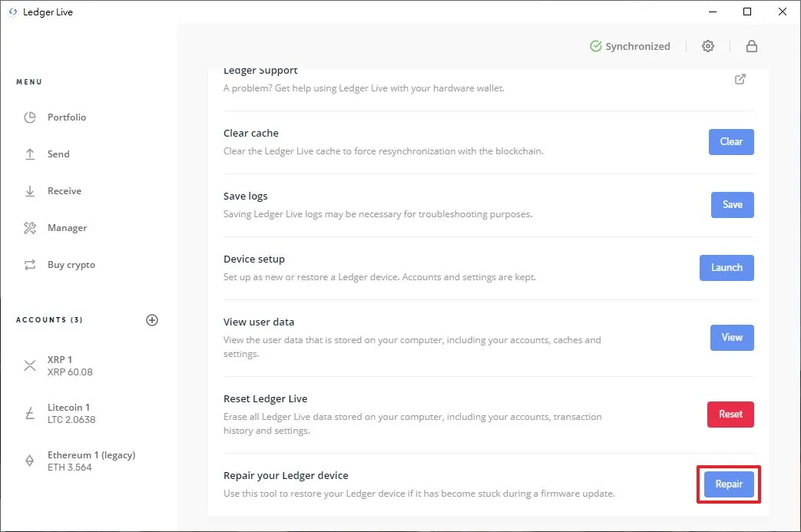This screenshot has height=532, width=801.
Task: Click the Clear cache button
Action: (x=731, y=142)
